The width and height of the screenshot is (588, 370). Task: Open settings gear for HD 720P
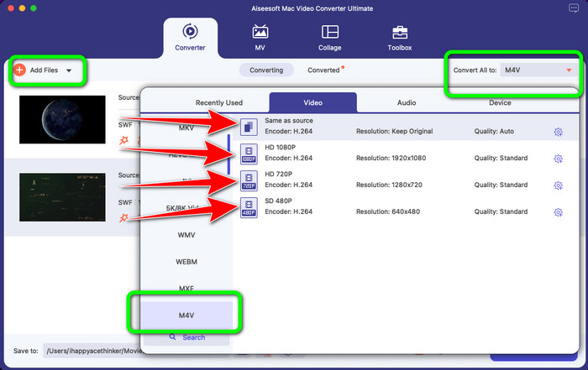coord(558,185)
